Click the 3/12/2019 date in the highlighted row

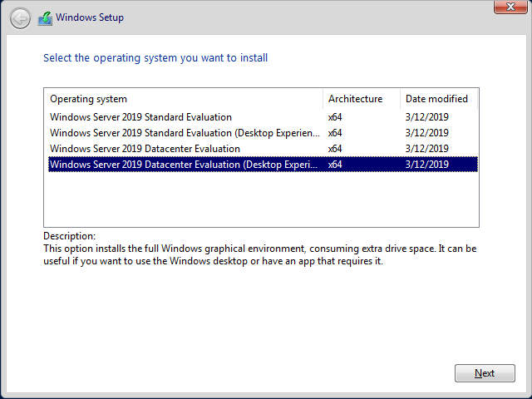426,165
